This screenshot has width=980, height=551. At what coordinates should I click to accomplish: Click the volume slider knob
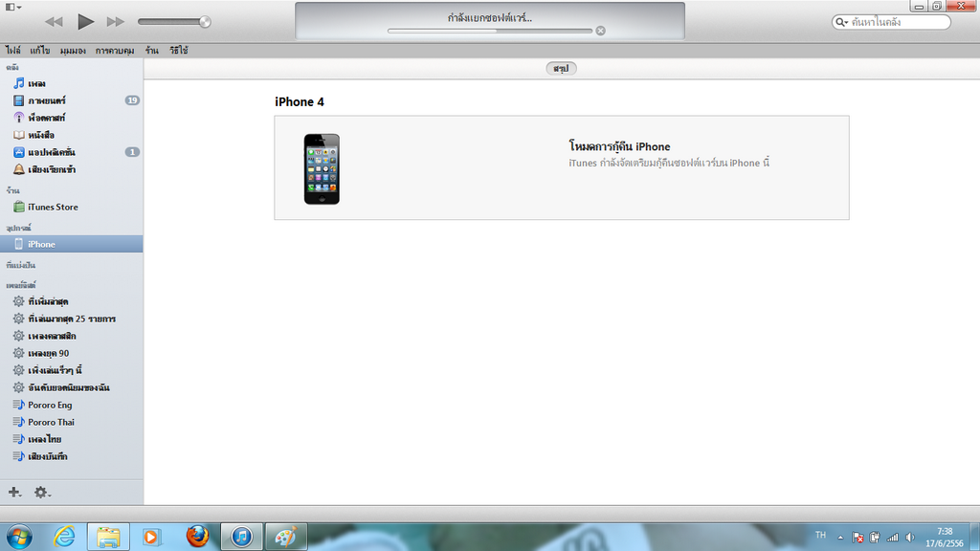[x=205, y=22]
